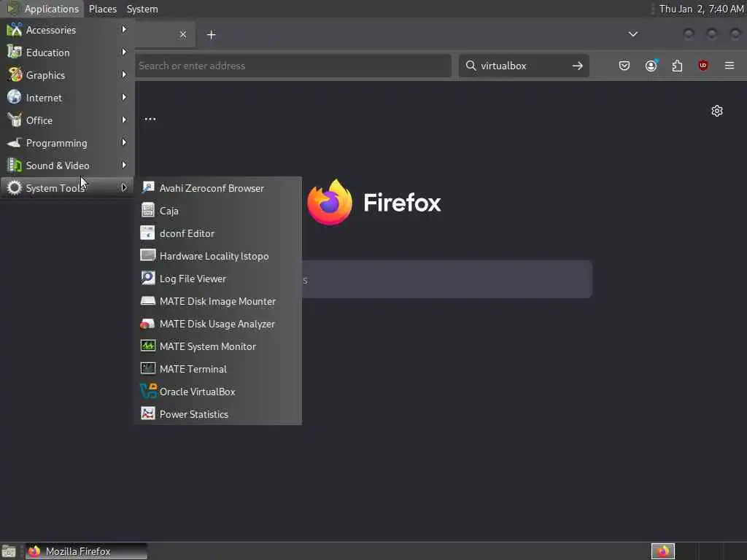This screenshot has width=747, height=560.
Task: Open the Firefox account icon
Action: 651,66
